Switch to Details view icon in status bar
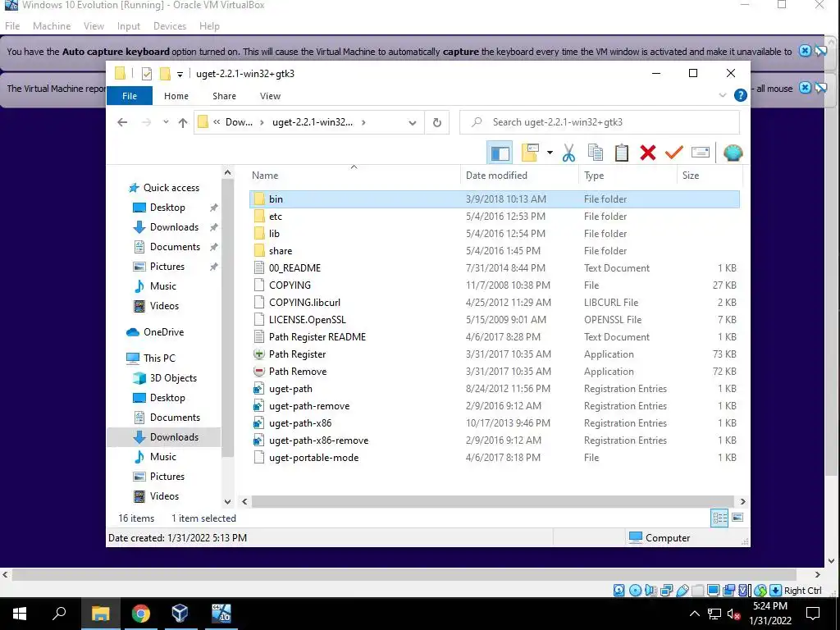Screen dimensions: 840x630 coord(719,518)
